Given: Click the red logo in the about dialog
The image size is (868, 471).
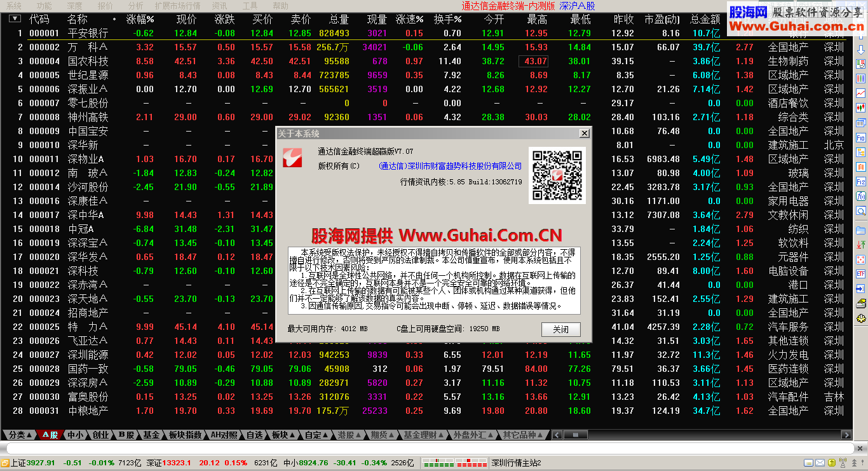Looking at the screenshot, I should [x=292, y=157].
